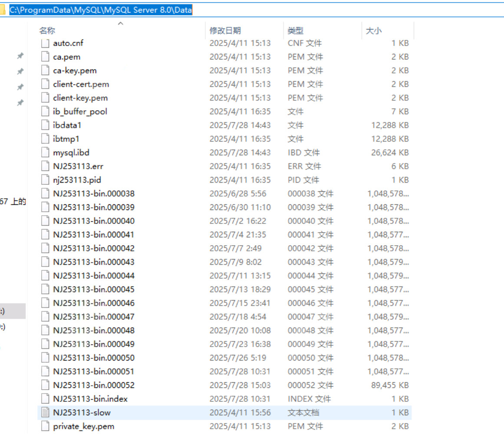Sort by 修改日期 column header
This screenshot has height=443, width=504.
tap(225, 31)
